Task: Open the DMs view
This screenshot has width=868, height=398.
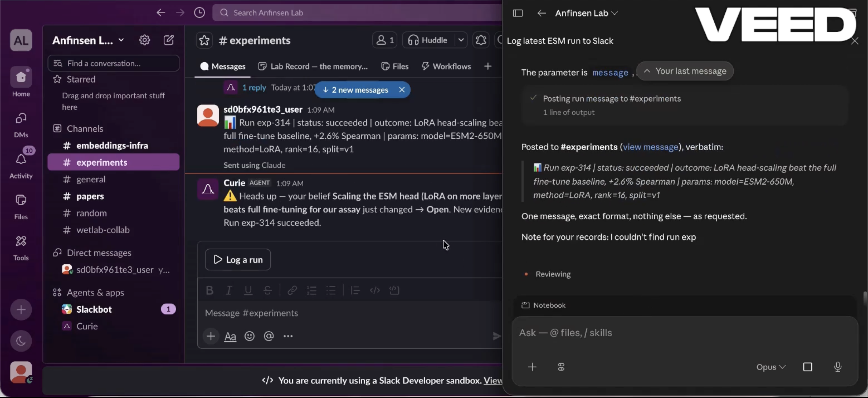Action: (21, 125)
